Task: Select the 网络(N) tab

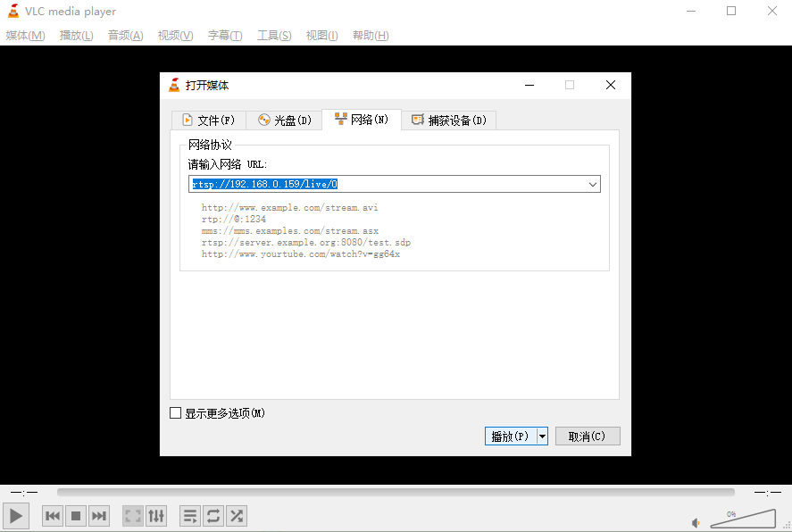Action: coord(362,120)
